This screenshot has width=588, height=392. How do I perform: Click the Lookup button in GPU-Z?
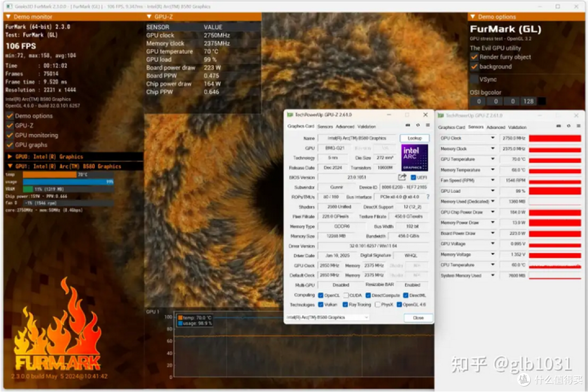pyautogui.click(x=414, y=138)
